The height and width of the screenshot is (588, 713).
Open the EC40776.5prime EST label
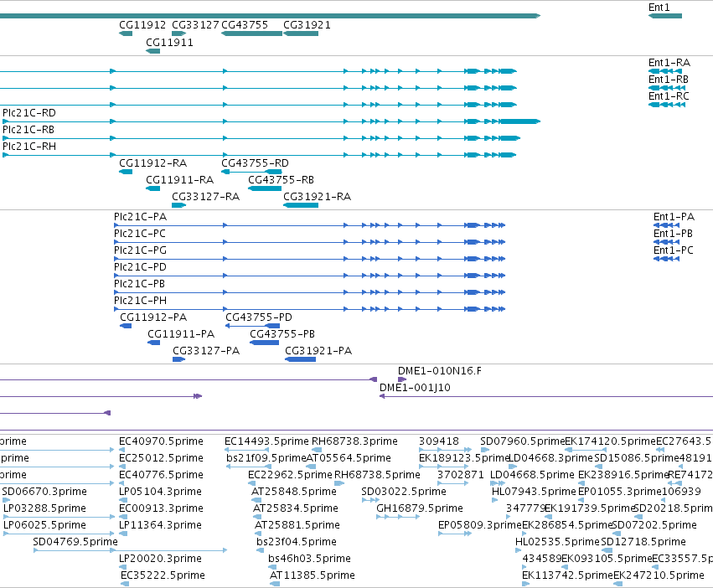[161, 475]
